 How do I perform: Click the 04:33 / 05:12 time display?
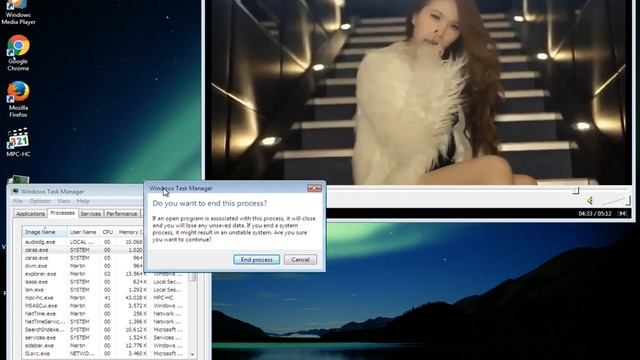point(596,213)
